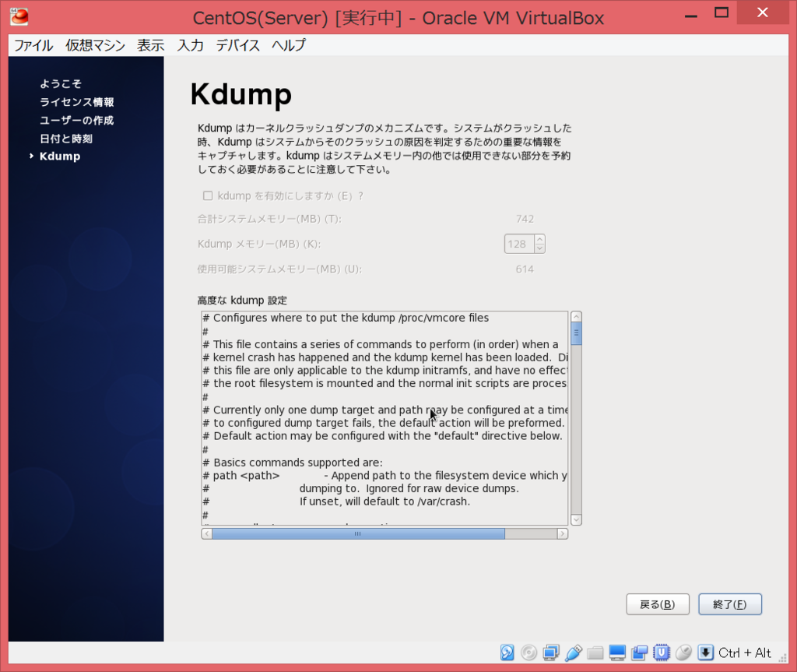Open the ヘルプ menu
The height and width of the screenshot is (672, 797).
pos(288,45)
